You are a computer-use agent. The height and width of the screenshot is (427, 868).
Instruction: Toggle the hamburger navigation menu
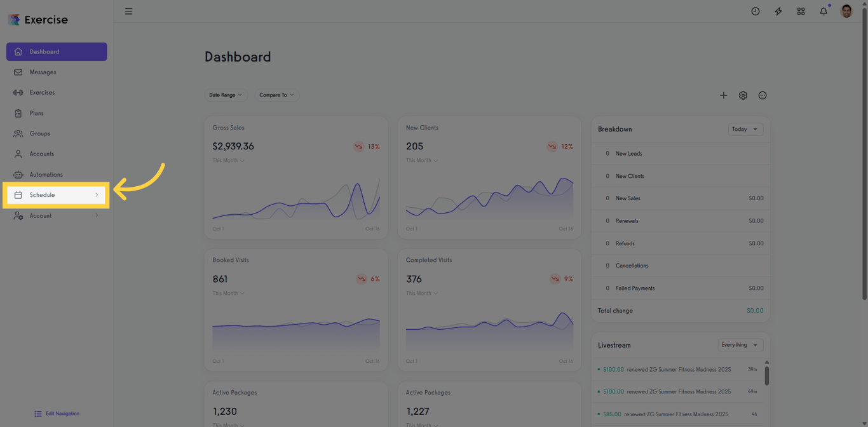tap(129, 11)
